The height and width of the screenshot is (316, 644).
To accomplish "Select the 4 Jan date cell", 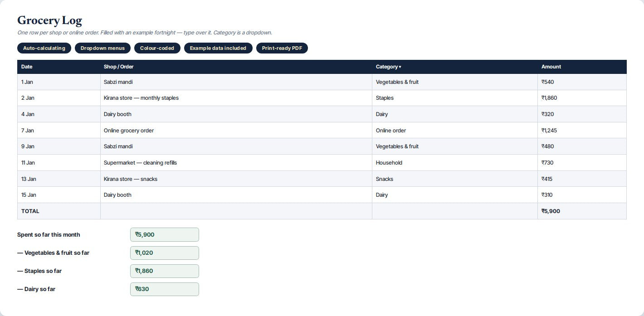I will click(x=59, y=114).
